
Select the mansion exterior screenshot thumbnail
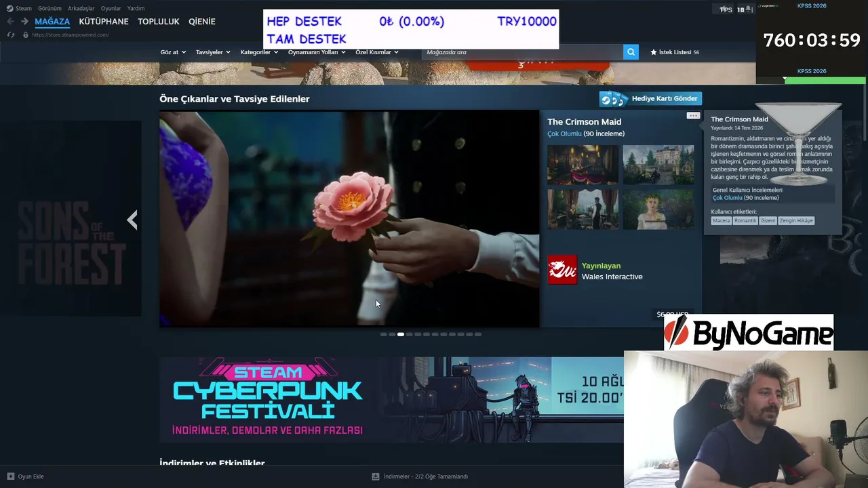pyautogui.click(x=658, y=165)
